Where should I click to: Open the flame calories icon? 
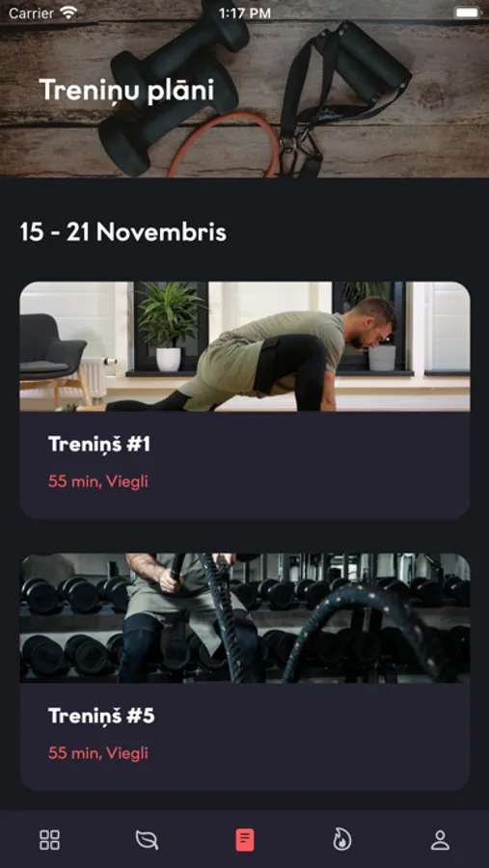(x=342, y=840)
